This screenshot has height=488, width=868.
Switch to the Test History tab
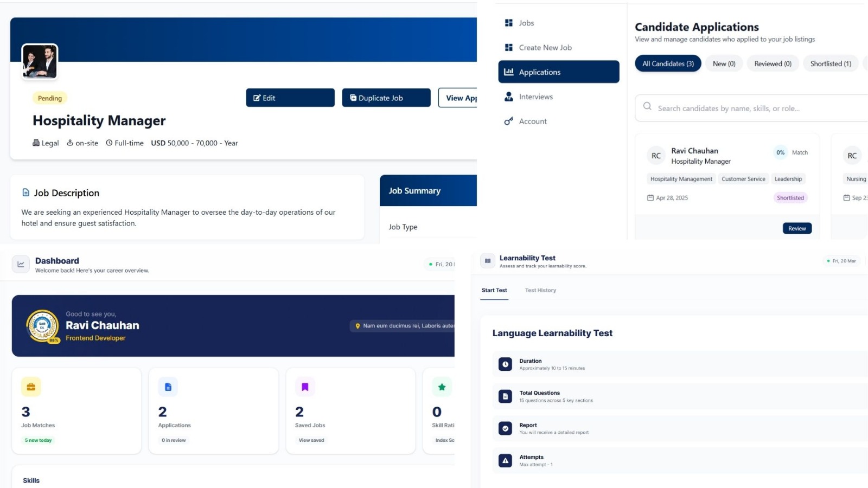coord(540,290)
